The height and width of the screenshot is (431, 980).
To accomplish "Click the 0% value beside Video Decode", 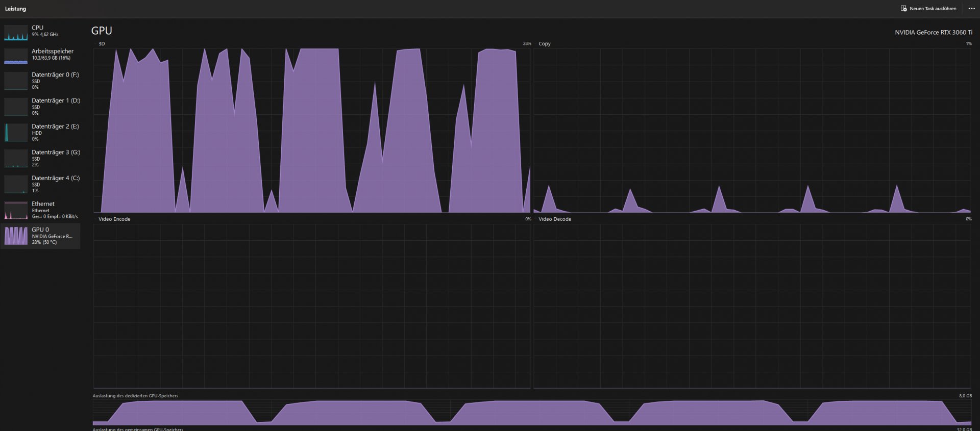I will (x=968, y=219).
